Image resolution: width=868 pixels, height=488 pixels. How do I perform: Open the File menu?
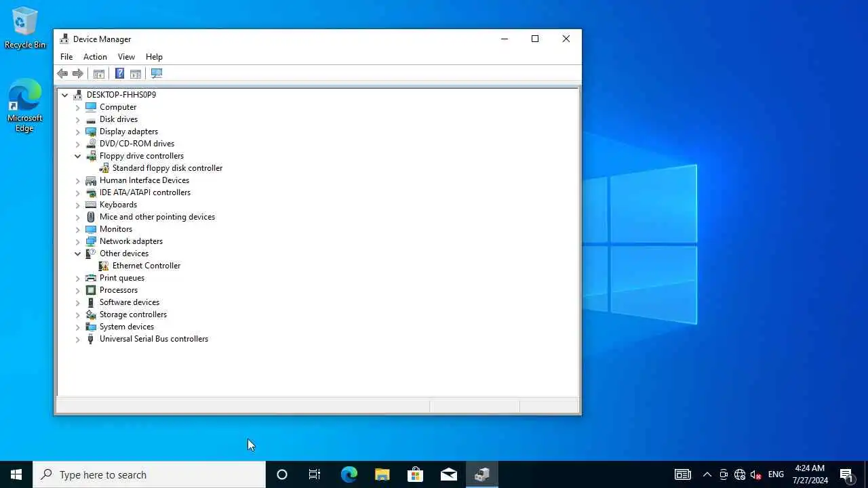(66, 57)
